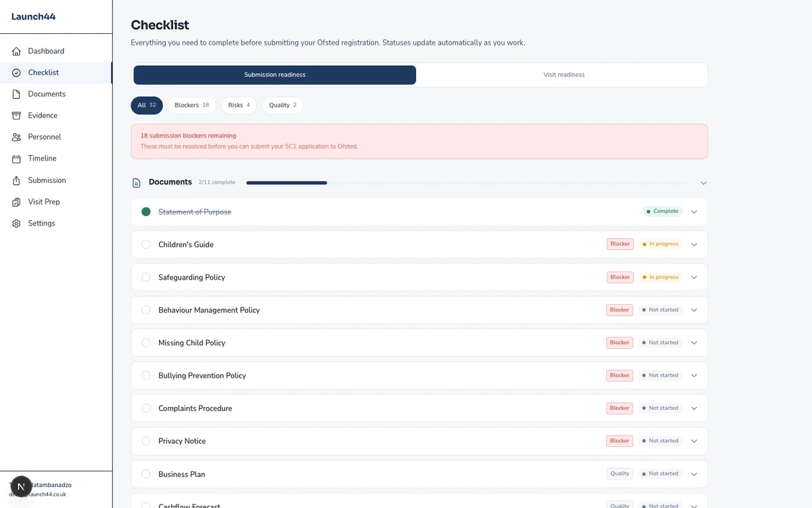Select the Quality filter chip

click(282, 105)
